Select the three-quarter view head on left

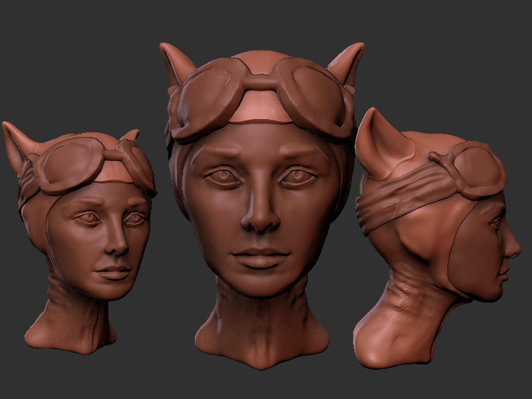81,237
